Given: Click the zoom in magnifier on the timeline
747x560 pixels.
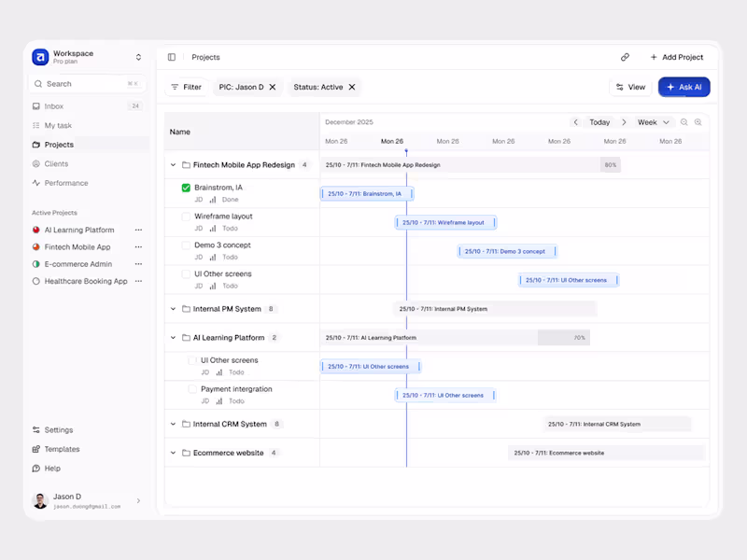Looking at the screenshot, I should tap(698, 121).
